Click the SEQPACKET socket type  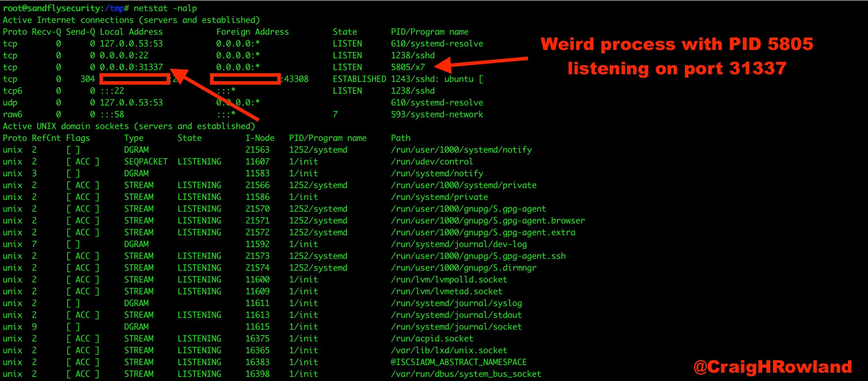(146, 162)
